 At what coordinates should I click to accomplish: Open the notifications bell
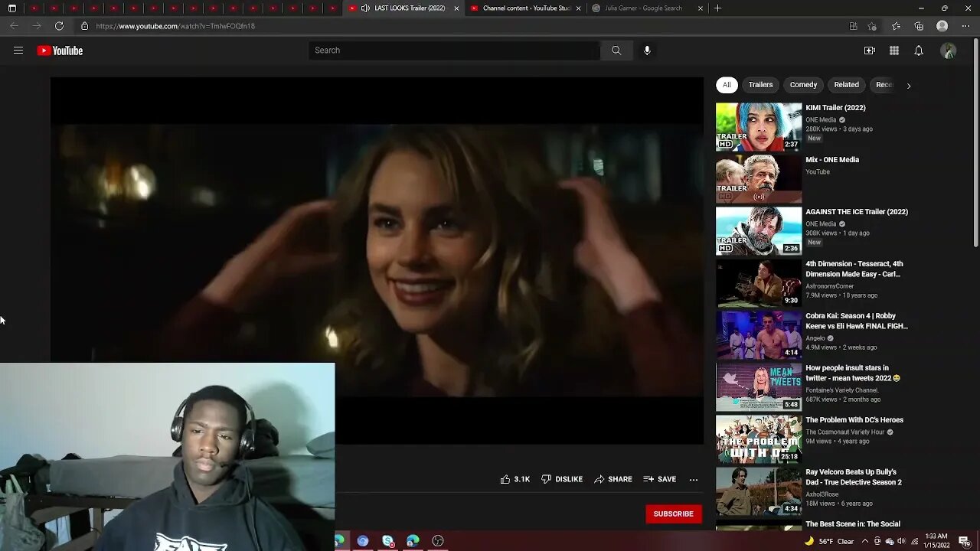pyautogui.click(x=919, y=51)
